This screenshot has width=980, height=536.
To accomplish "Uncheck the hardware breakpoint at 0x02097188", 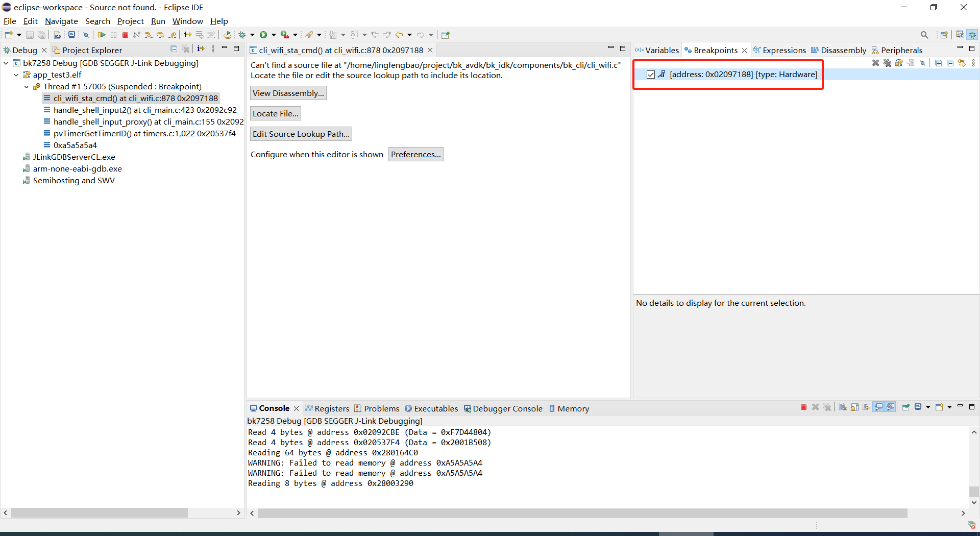I will pos(651,75).
